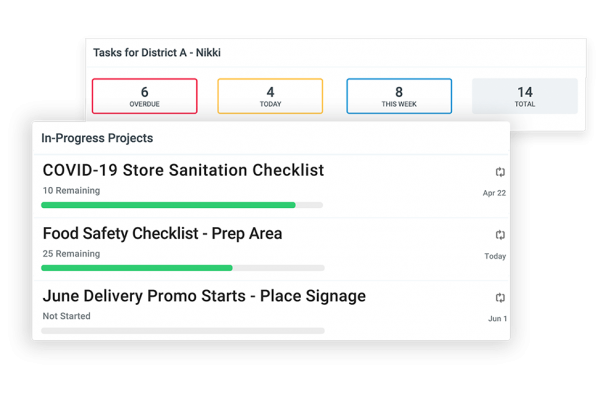Click Food Safety checklist progress bar
Screen dimensions: 600x403
click(x=183, y=268)
